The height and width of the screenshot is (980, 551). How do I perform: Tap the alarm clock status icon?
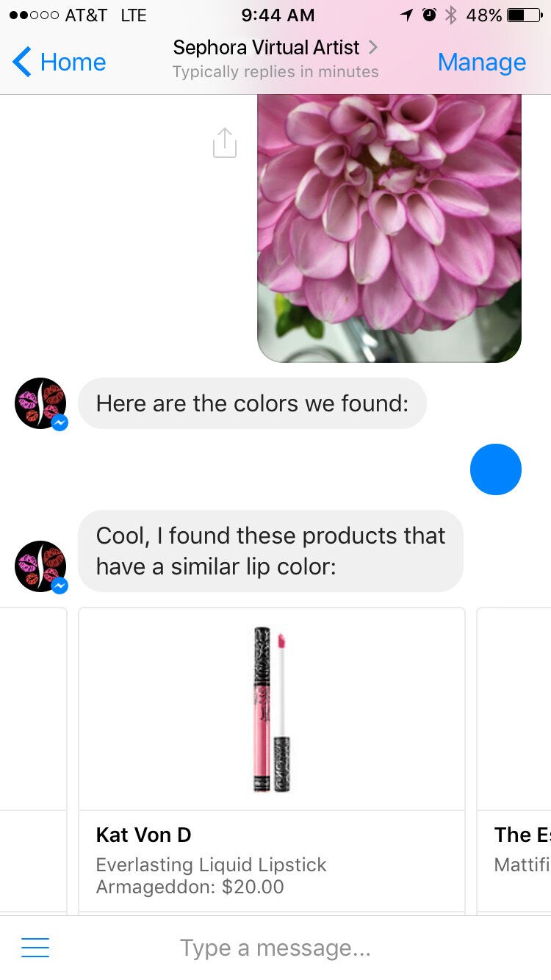coord(429,15)
